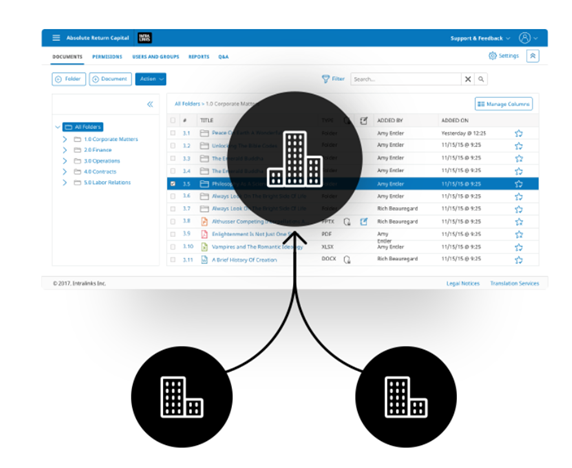Viewport: 572px width, 468px height.
Task: Open the Action dropdown button
Action: [151, 79]
